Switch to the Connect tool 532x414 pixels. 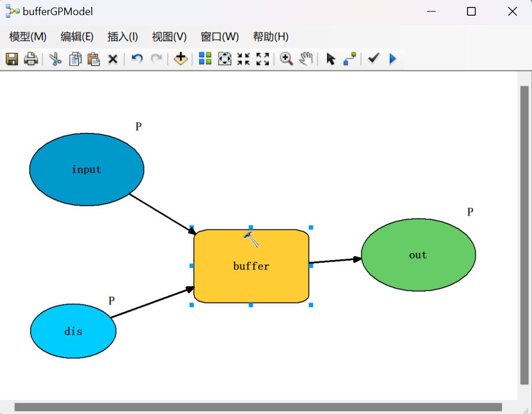349,59
